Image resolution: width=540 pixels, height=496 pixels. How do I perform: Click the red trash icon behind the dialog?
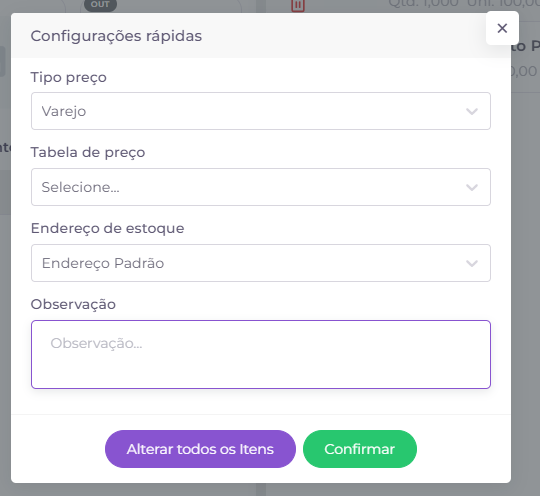point(298,5)
